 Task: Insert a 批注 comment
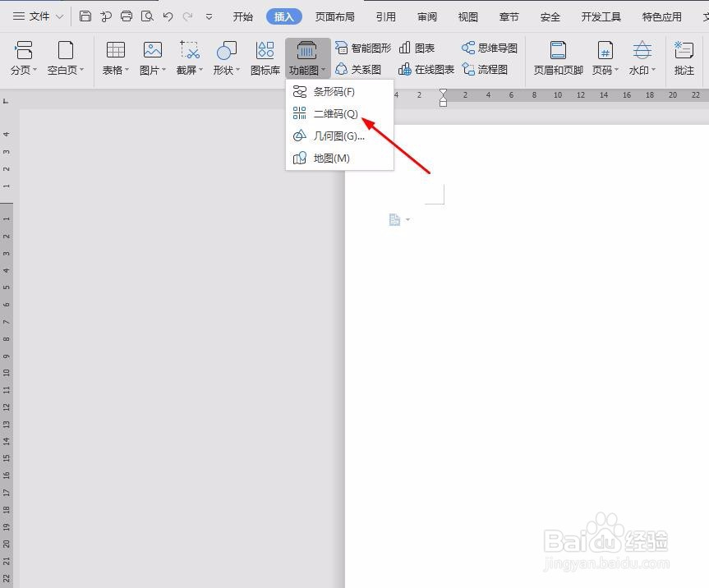pyautogui.click(x=684, y=57)
